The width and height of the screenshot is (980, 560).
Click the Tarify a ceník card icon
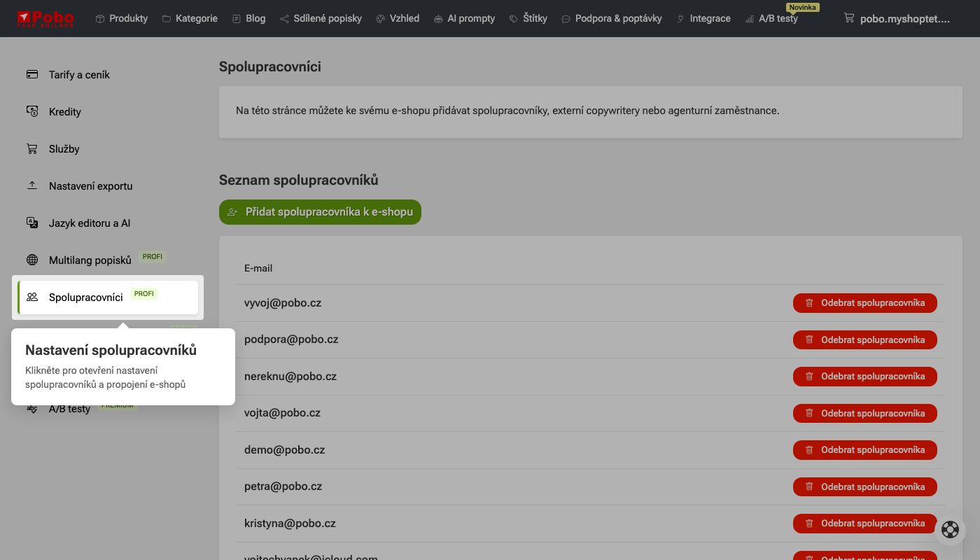pyautogui.click(x=32, y=74)
